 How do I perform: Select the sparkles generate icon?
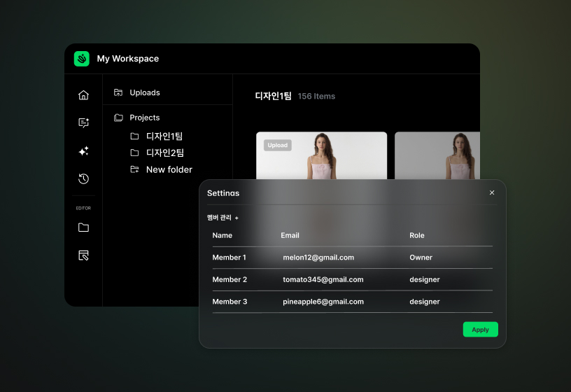pyautogui.click(x=83, y=151)
